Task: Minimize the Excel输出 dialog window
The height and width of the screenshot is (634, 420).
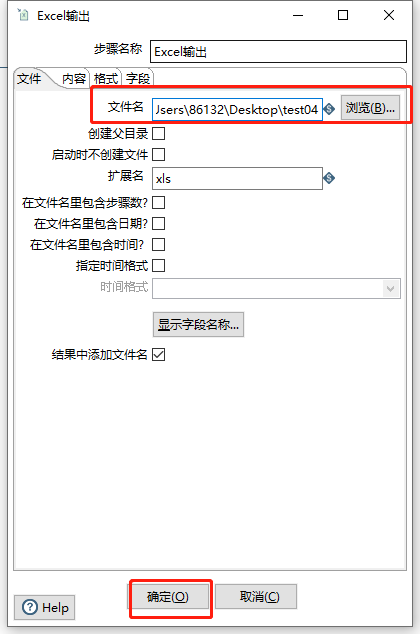Action: point(298,15)
